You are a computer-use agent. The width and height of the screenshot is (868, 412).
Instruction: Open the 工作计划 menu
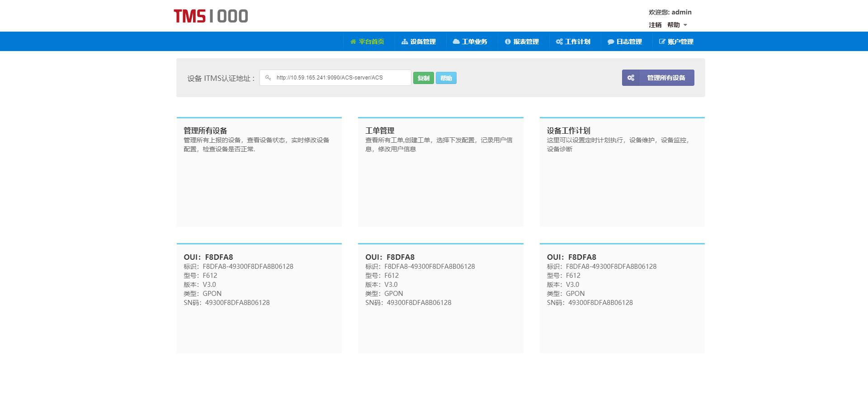pos(573,42)
